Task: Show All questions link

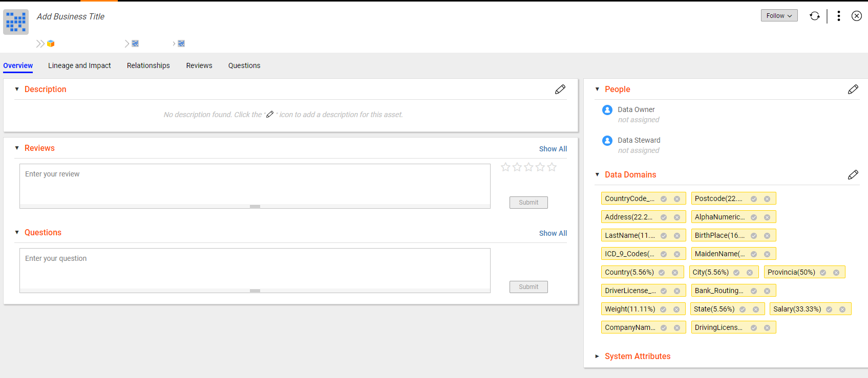Action: point(553,233)
